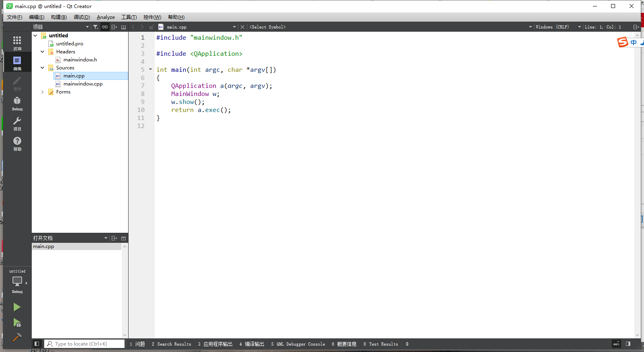Open the Design (设计) mode
The width and height of the screenshot is (644, 352).
coord(17,83)
